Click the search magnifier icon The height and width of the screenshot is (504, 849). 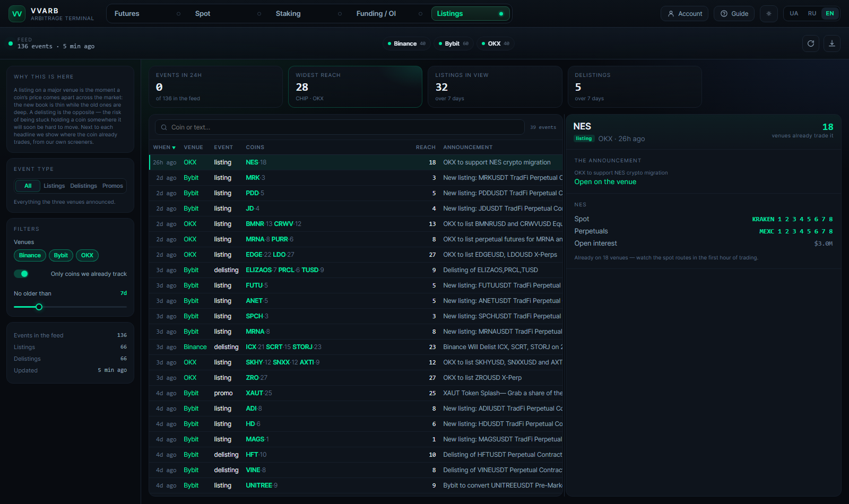pyautogui.click(x=164, y=127)
